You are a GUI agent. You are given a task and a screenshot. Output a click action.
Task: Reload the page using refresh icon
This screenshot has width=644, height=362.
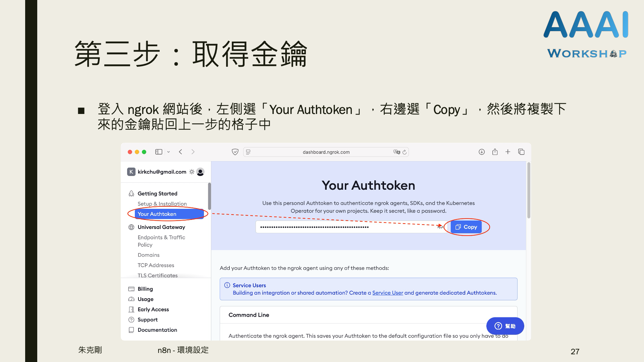(x=405, y=152)
